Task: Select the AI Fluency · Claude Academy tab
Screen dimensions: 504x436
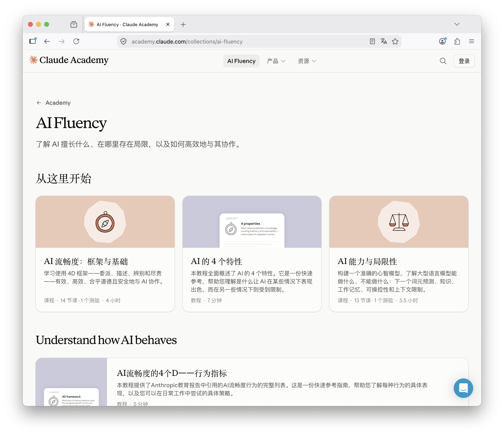Action: (x=129, y=25)
